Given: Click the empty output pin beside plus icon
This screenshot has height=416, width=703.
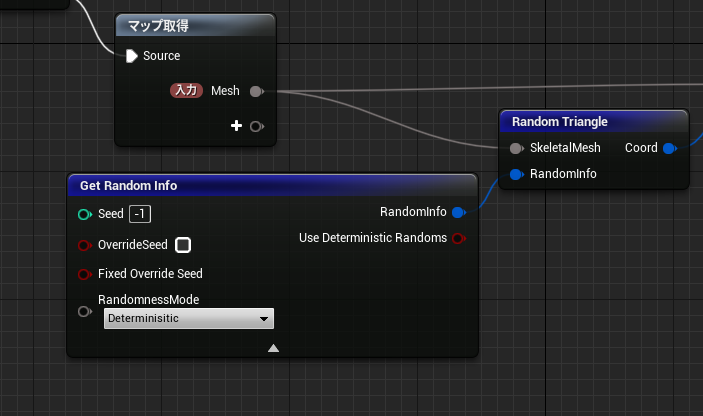Looking at the screenshot, I should (256, 127).
